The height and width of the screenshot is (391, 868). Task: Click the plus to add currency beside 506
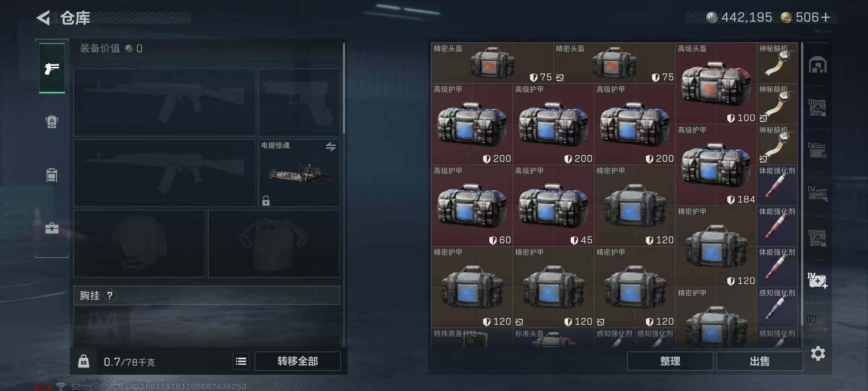pyautogui.click(x=826, y=17)
